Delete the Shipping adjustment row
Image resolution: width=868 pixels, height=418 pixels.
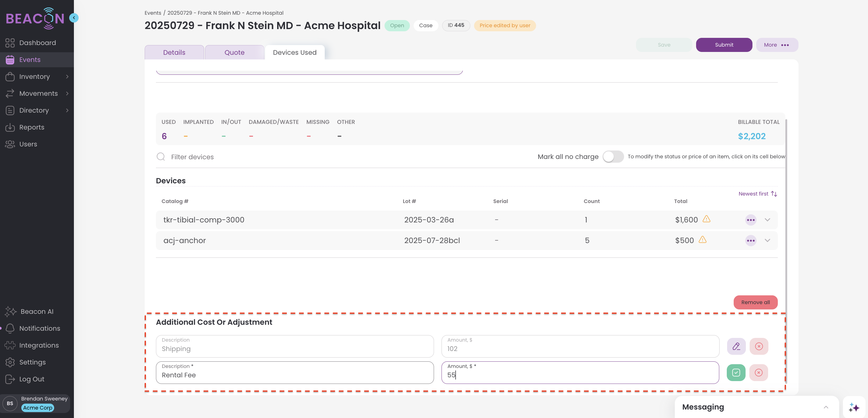point(758,346)
